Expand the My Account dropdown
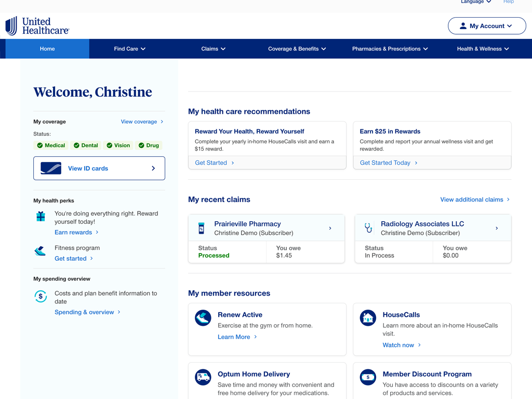 click(486, 26)
